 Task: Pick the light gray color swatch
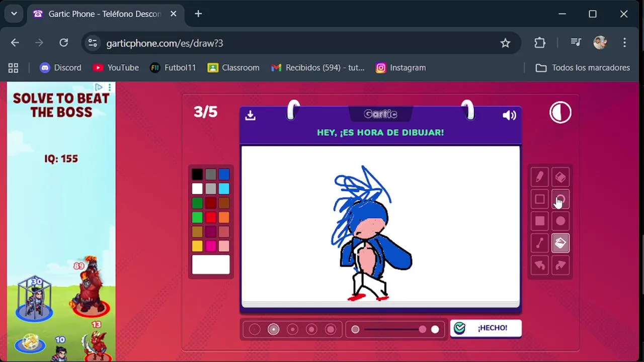pyautogui.click(x=211, y=189)
